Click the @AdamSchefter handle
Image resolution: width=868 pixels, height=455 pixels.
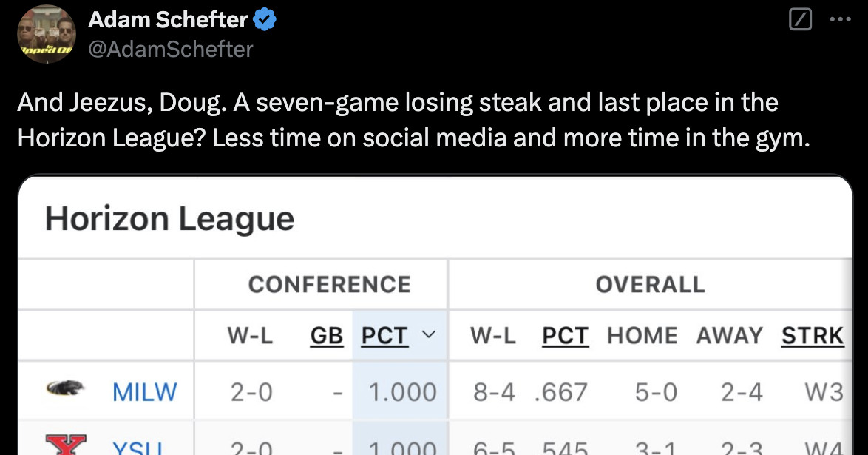point(171,49)
